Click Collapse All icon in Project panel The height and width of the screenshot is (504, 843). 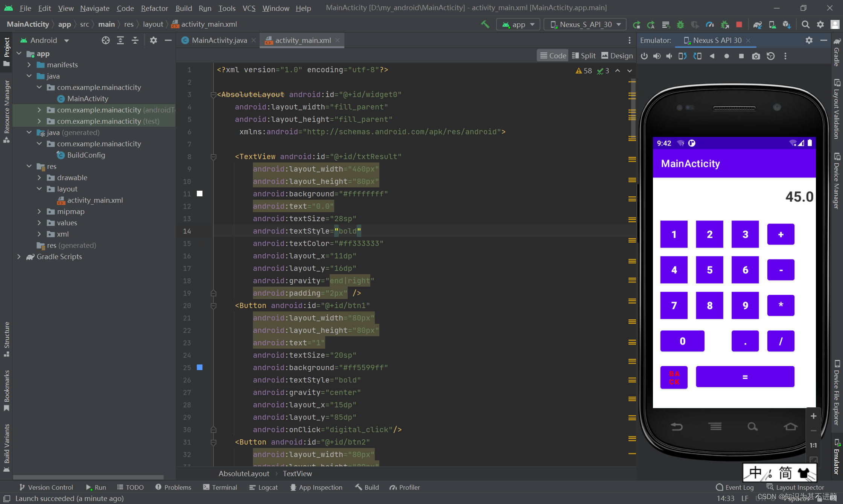click(x=135, y=40)
